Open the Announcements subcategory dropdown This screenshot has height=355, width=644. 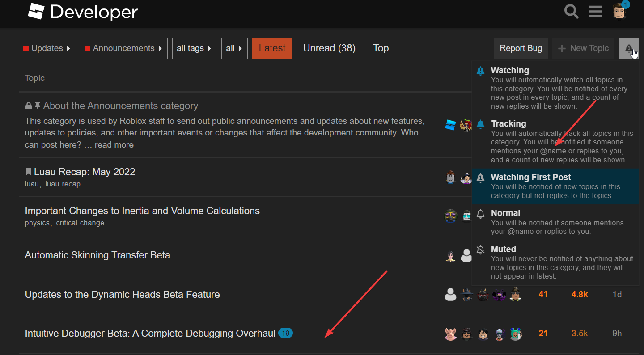coord(124,48)
